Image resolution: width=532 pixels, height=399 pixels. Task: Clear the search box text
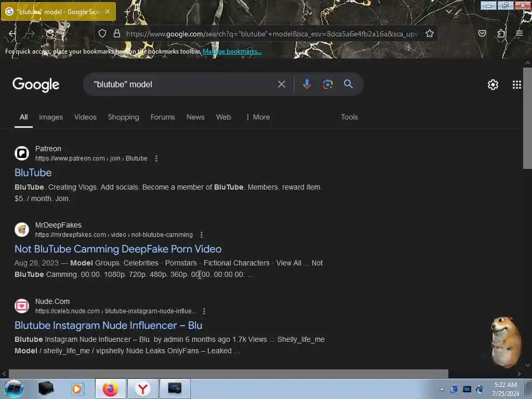(x=281, y=84)
